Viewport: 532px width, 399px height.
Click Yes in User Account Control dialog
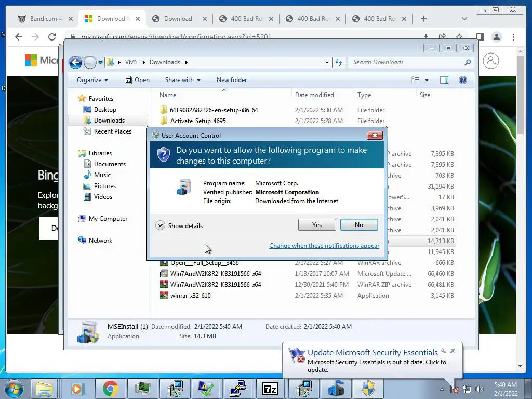point(317,224)
